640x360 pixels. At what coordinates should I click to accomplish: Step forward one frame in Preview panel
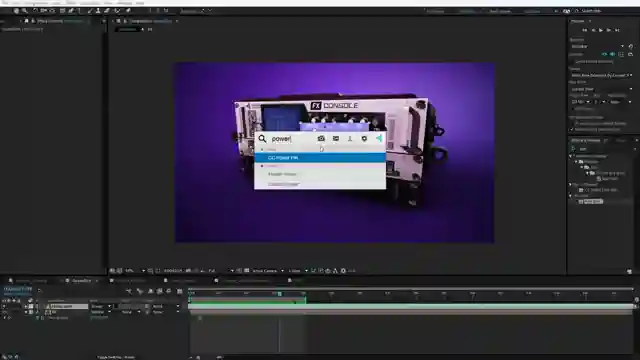(x=609, y=30)
